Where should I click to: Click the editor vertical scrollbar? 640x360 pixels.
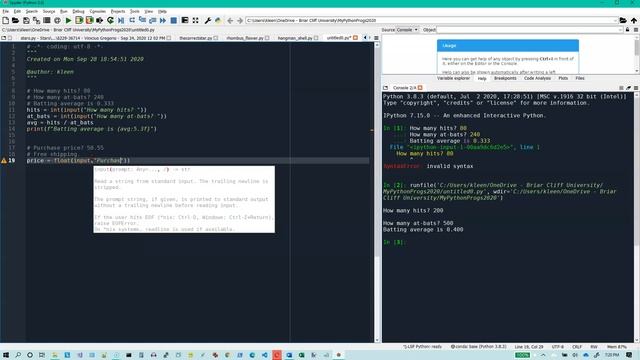pyautogui.click(x=377, y=192)
